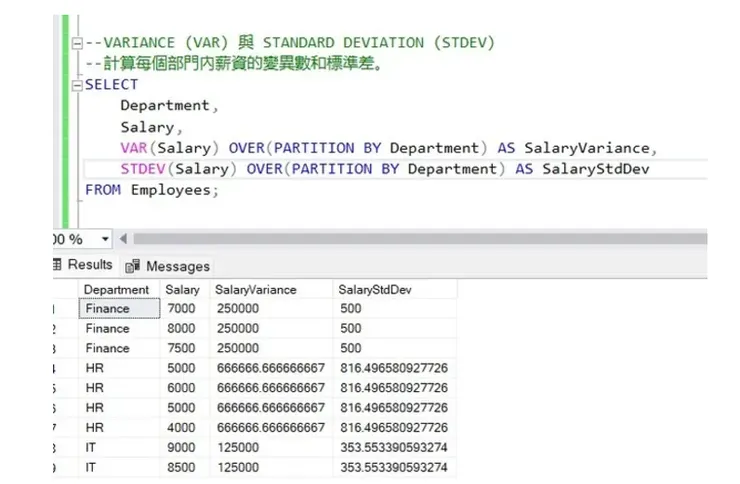
Task: Click StdDev 816.496580927726 in the 4000 salary row
Action: pyautogui.click(x=394, y=427)
